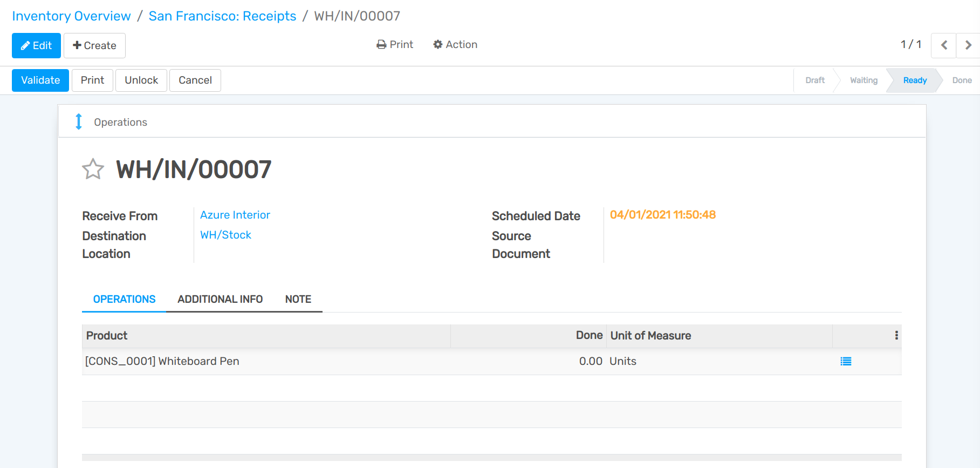Open the WH/Stock location link

click(x=225, y=235)
